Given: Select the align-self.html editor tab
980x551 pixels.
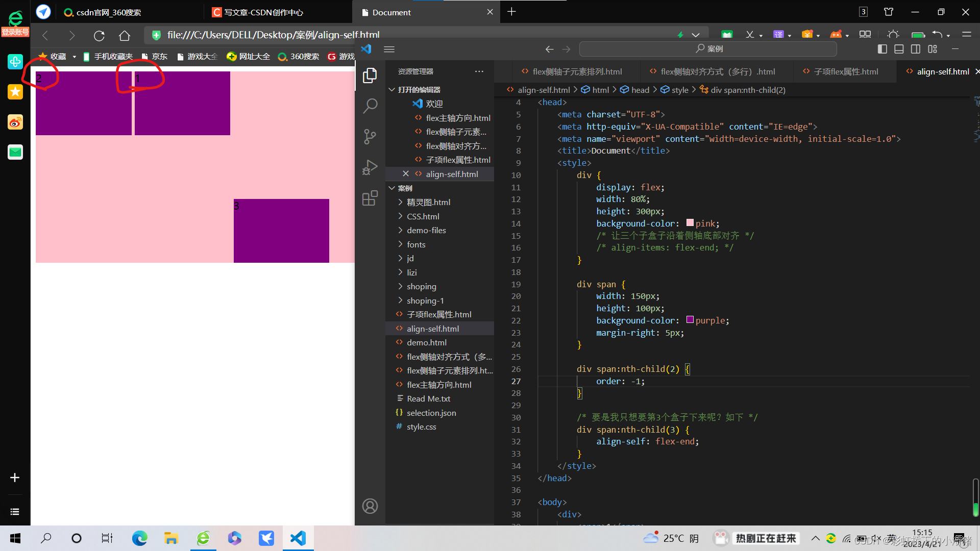Looking at the screenshot, I should tap(938, 72).
